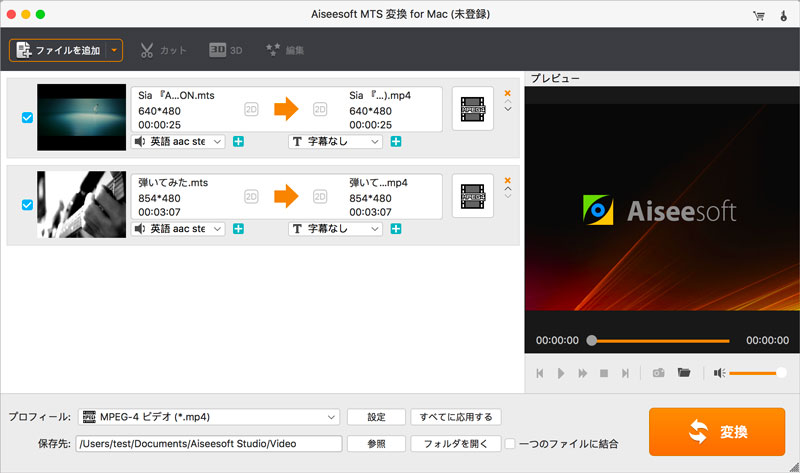Click the Browse (参照) button
Viewport: 800px width, 473px height.
[377, 443]
